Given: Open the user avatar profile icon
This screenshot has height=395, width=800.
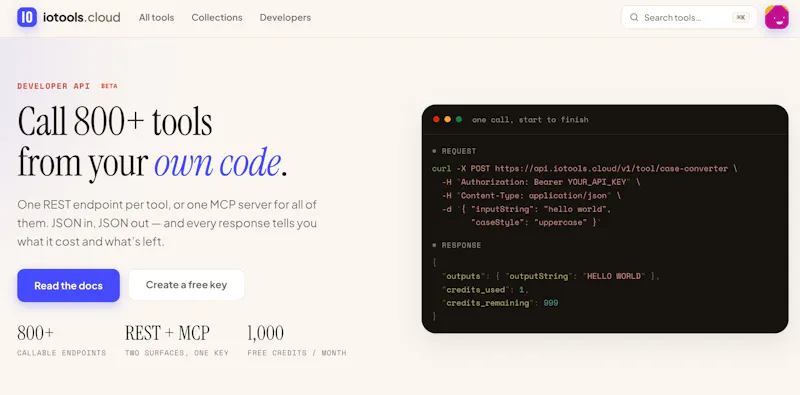Looking at the screenshot, I should pyautogui.click(x=777, y=17).
